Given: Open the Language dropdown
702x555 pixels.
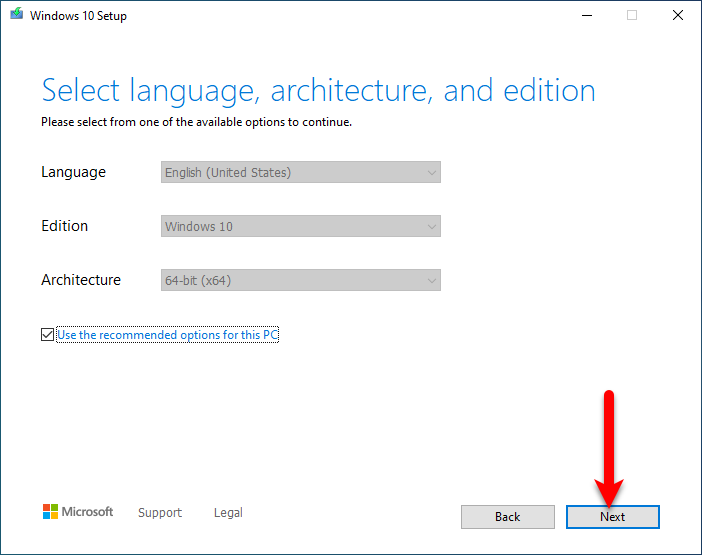Looking at the screenshot, I should click(x=300, y=172).
